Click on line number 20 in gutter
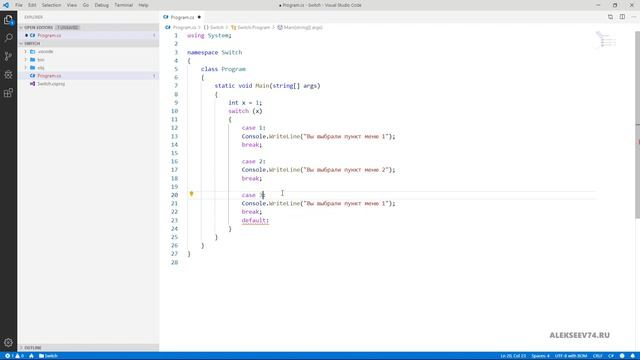The image size is (640, 360). click(174, 195)
